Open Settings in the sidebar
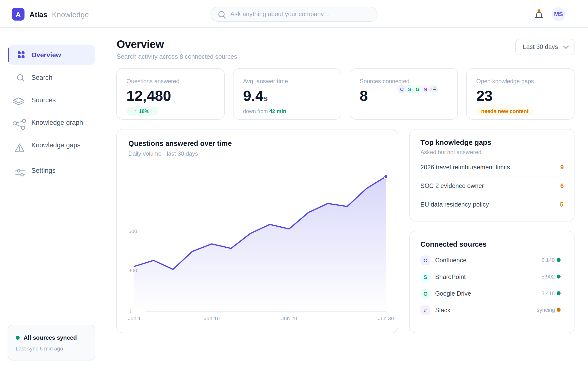Image resolution: width=588 pixels, height=372 pixels. tap(51, 171)
